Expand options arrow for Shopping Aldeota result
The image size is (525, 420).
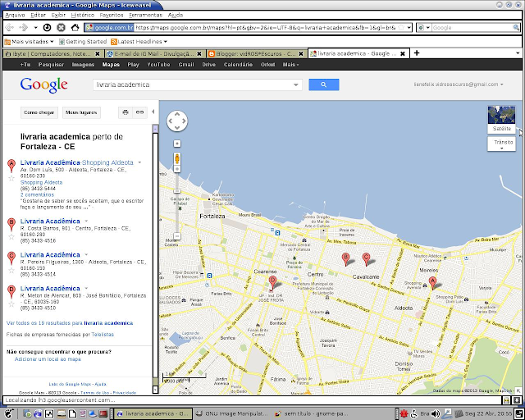139,162
